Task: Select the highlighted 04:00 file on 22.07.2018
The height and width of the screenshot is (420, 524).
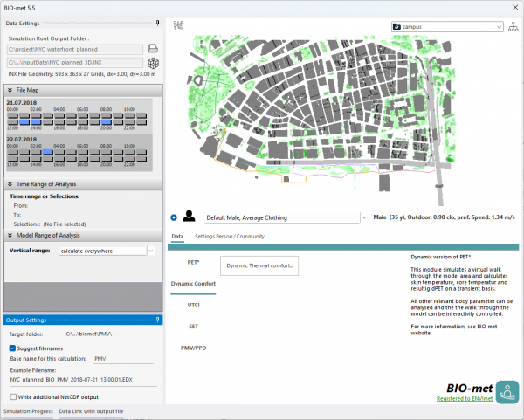Action: coord(49,153)
